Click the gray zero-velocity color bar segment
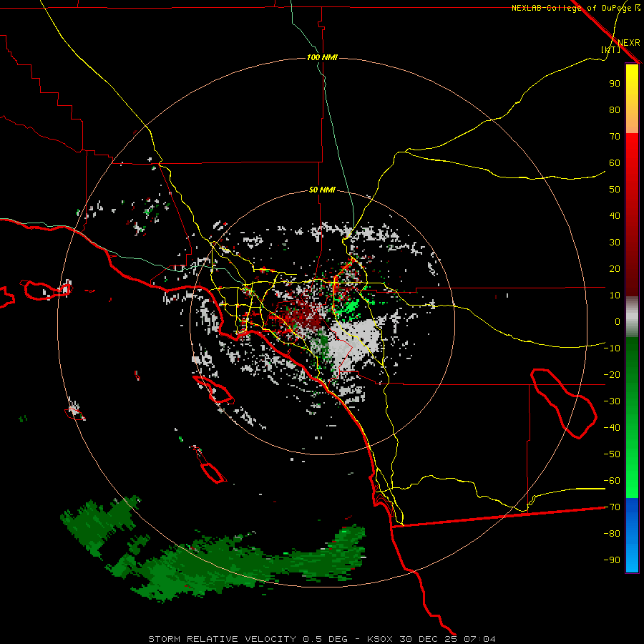The height and width of the screenshot is (644, 644). (632, 317)
